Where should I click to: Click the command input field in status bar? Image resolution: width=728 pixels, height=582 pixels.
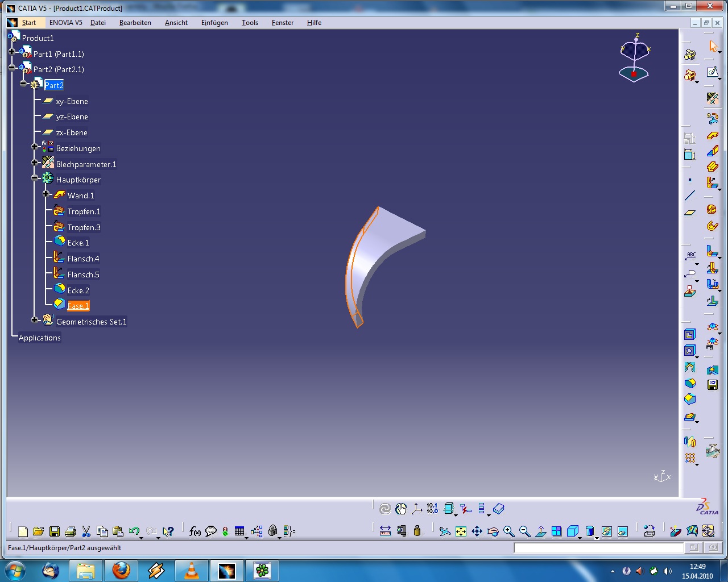pos(598,548)
